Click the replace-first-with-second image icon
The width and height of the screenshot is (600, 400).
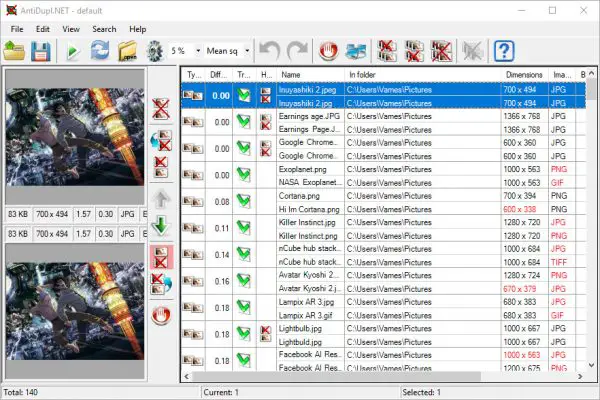point(161,284)
